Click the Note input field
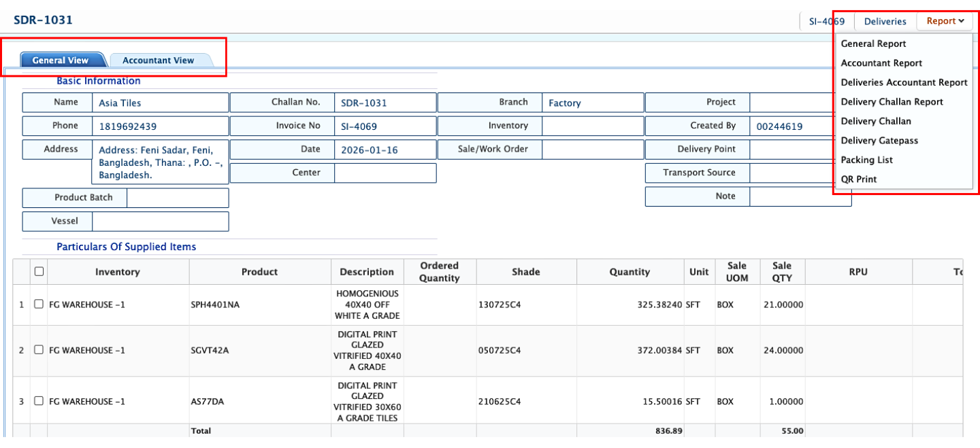 [800, 196]
